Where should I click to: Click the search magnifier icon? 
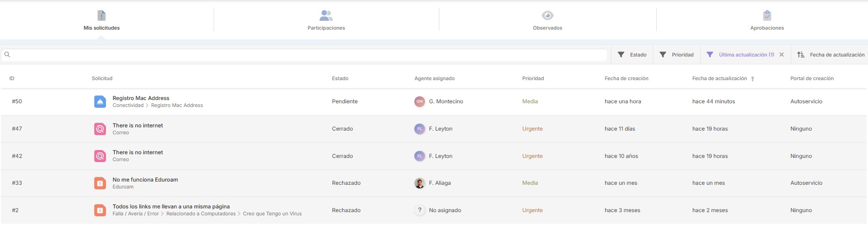tap(7, 55)
